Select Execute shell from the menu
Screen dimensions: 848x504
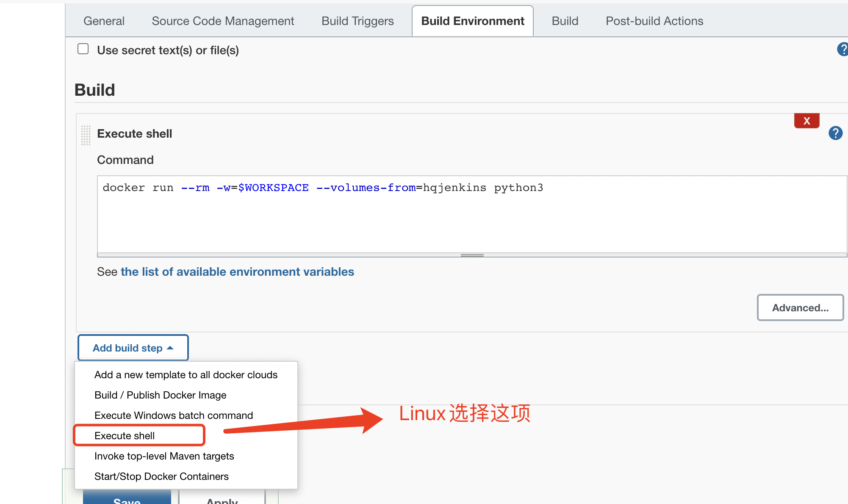125,436
